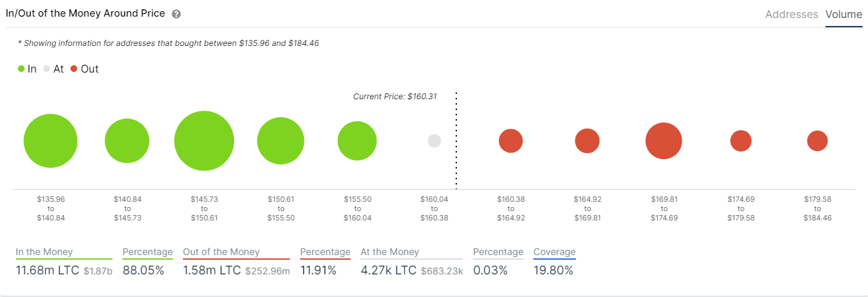Image resolution: width=868 pixels, height=297 pixels.
Task: Click the Out of the Money label
Action: click(221, 252)
